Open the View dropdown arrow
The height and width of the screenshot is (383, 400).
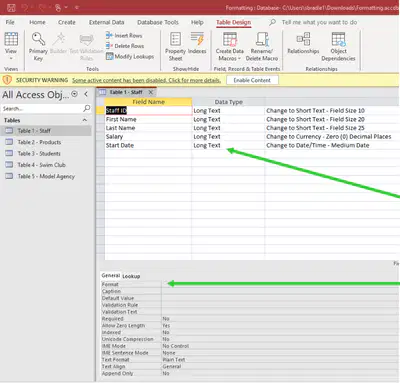(x=11, y=58)
